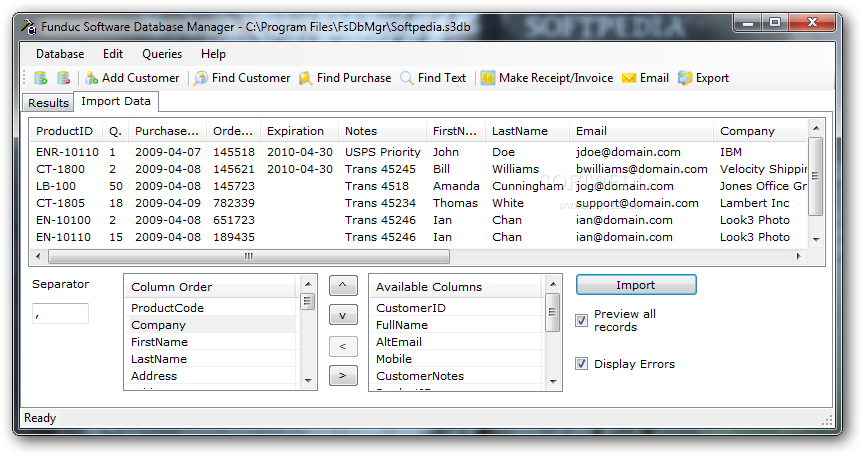
Task: Click the Export icon
Action: click(685, 78)
